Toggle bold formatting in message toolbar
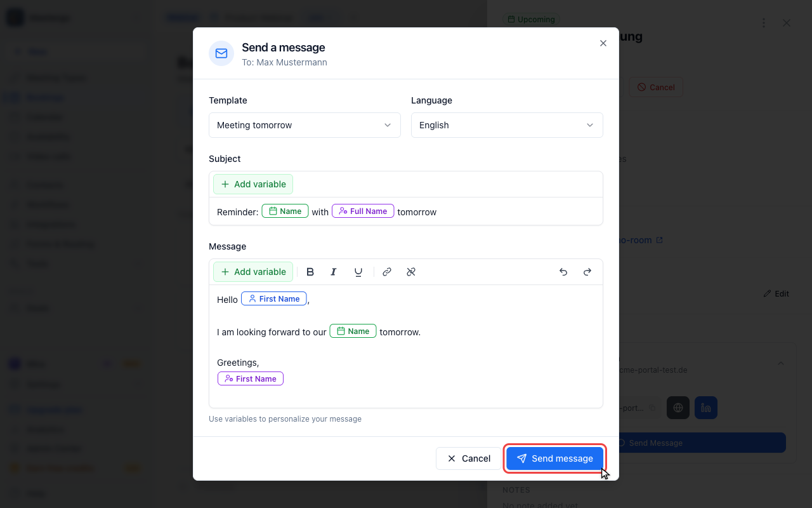Image resolution: width=812 pixels, height=508 pixels. tap(310, 272)
